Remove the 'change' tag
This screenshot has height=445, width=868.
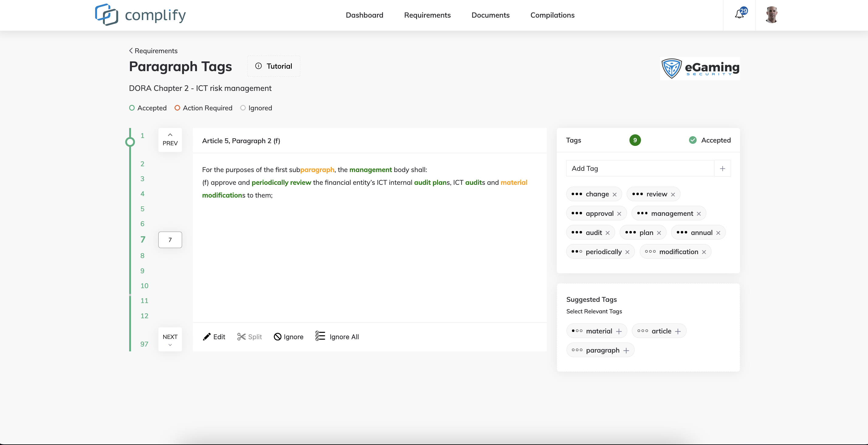coord(615,195)
